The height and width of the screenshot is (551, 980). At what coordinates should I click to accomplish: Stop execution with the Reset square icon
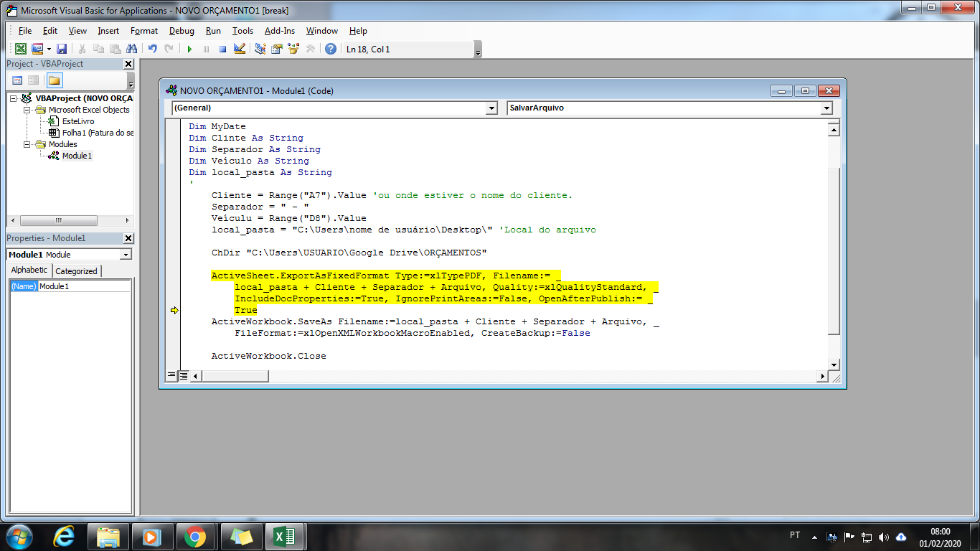point(222,49)
